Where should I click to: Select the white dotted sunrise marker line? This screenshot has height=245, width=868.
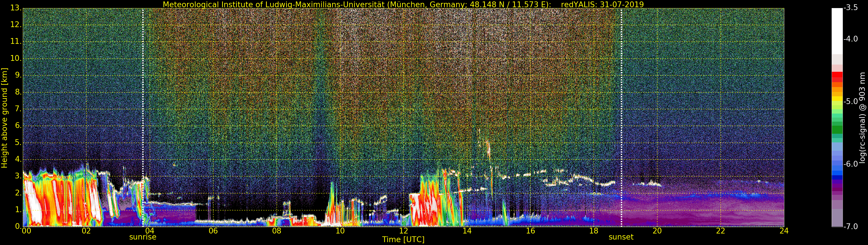143,117
